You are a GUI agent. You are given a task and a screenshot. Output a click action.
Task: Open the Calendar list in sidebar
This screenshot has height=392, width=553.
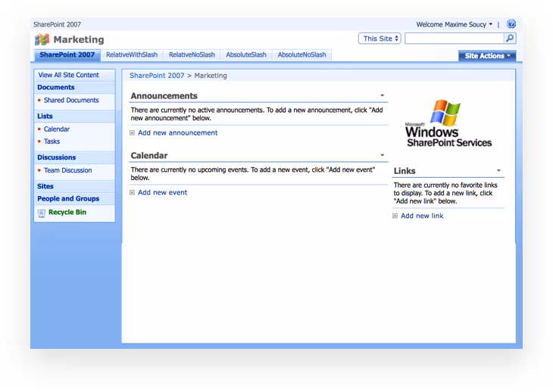(57, 129)
